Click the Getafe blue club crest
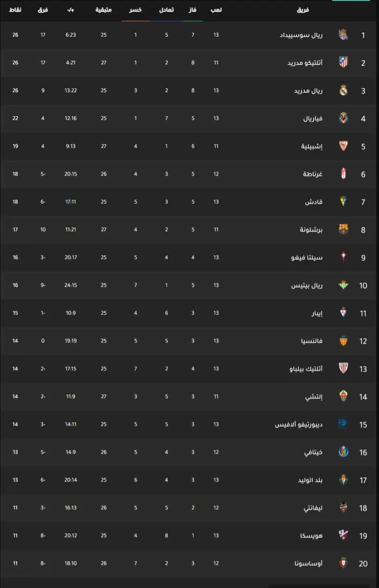This screenshot has width=379, height=588. click(343, 452)
